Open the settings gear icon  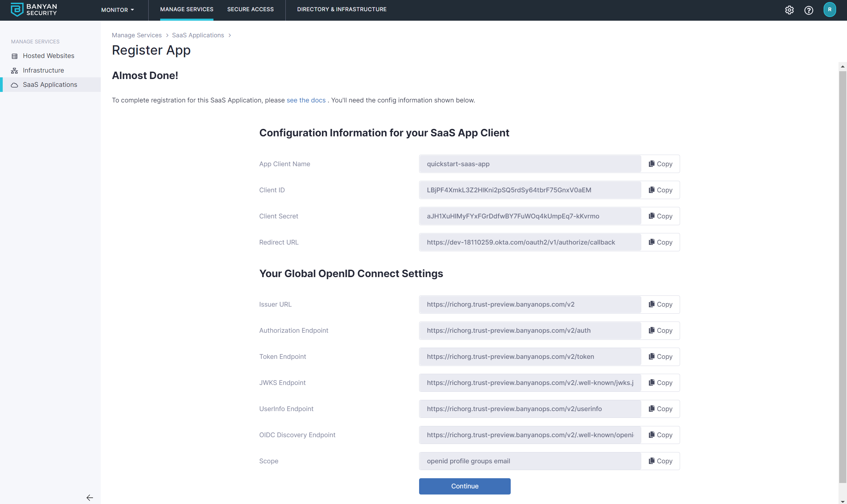789,10
